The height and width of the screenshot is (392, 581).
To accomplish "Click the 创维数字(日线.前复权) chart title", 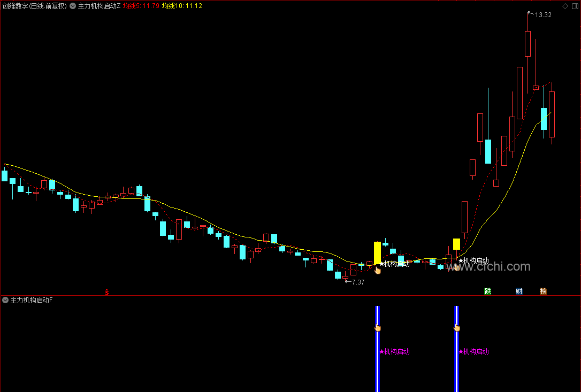I will [x=34, y=6].
